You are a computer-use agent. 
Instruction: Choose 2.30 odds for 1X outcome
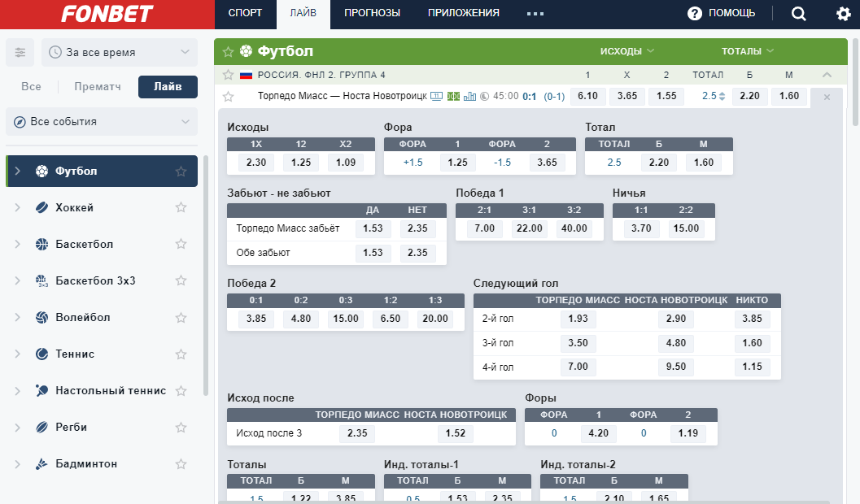256,163
